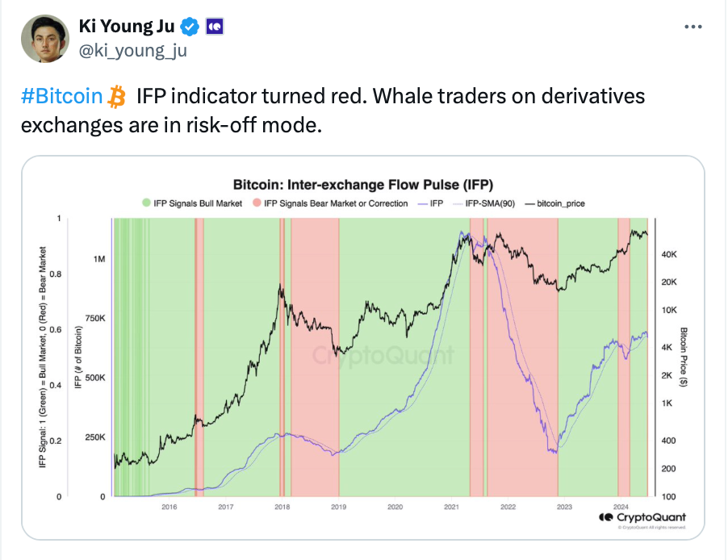The height and width of the screenshot is (560, 728).
Task: Open the embedded IFP chart image
Action: tap(363, 347)
